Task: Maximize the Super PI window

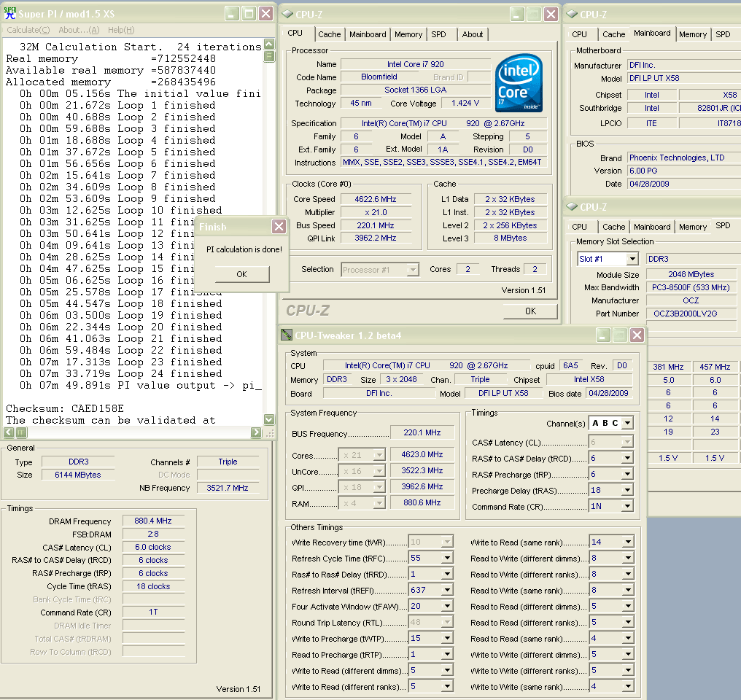Action: click(x=249, y=14)
